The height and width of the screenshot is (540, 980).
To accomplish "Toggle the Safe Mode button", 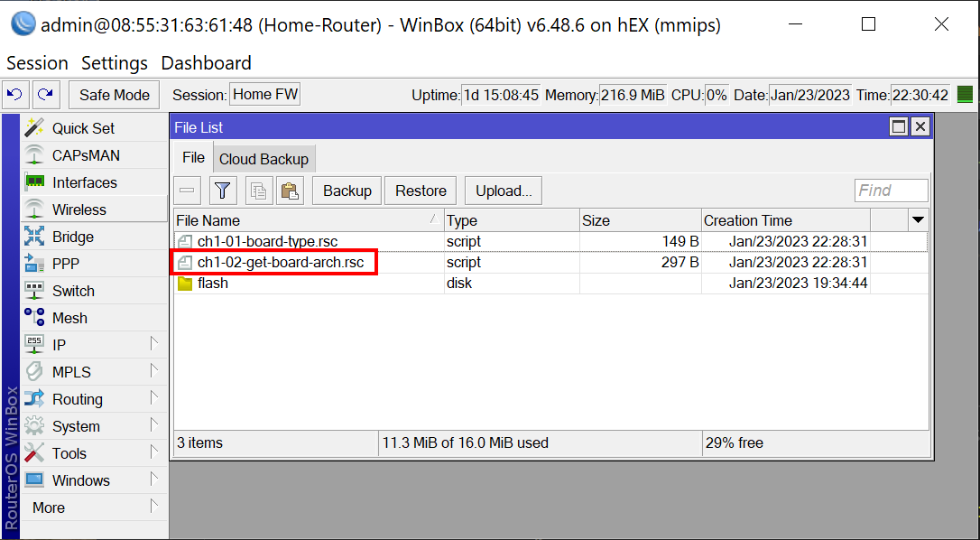I will tap(114, 95).
